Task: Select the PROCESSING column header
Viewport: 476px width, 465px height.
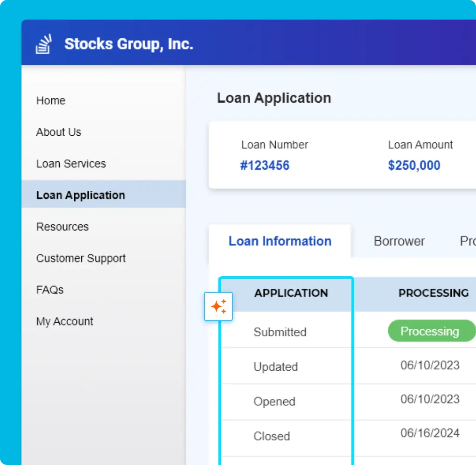Action: 433,293
